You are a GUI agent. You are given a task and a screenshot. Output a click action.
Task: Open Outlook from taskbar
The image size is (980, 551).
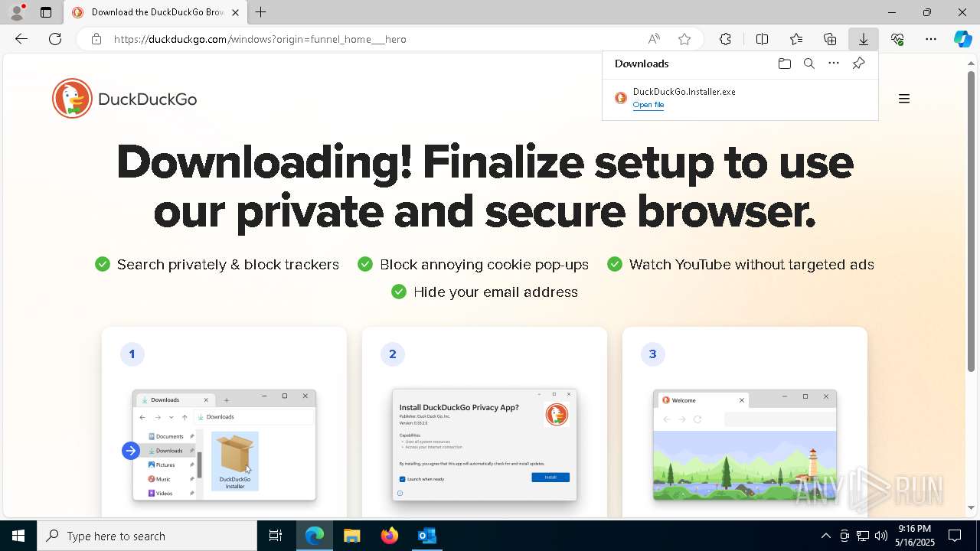tap(426, 536)
